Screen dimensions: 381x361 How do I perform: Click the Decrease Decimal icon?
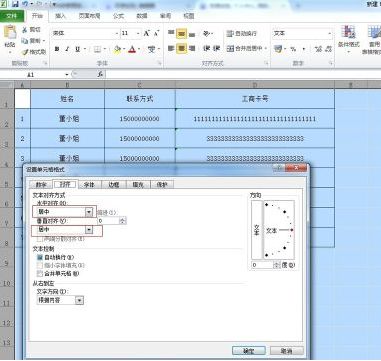(x=328, y=49)
